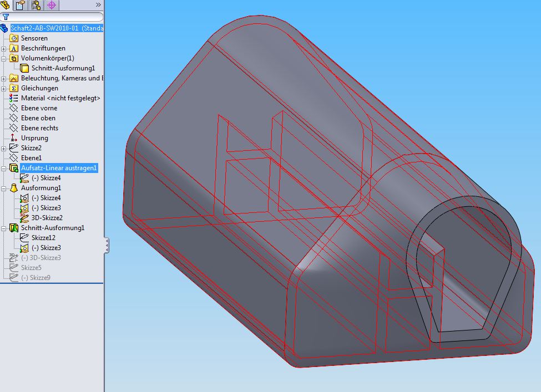Image resolution: width=541 pixels, height=392 pixels.
Task: Click the panel splitter collapse handle
Action: (107, 245)
